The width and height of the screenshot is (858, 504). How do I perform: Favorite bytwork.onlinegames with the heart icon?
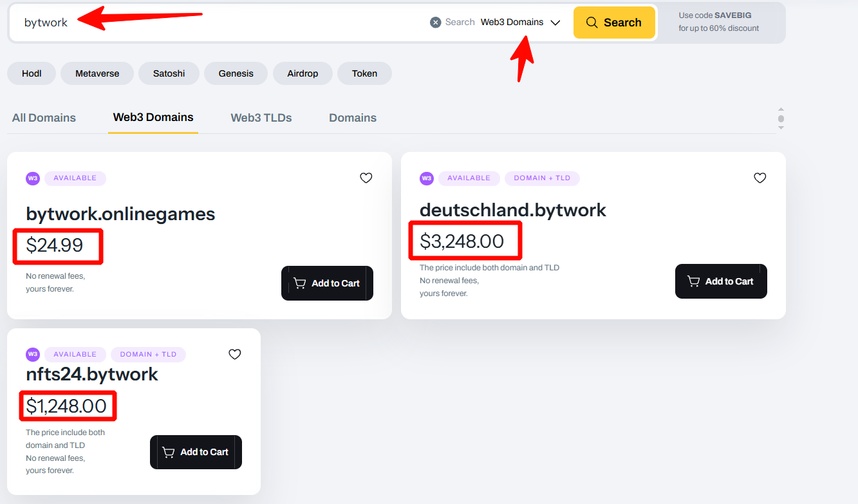(366, 178)
